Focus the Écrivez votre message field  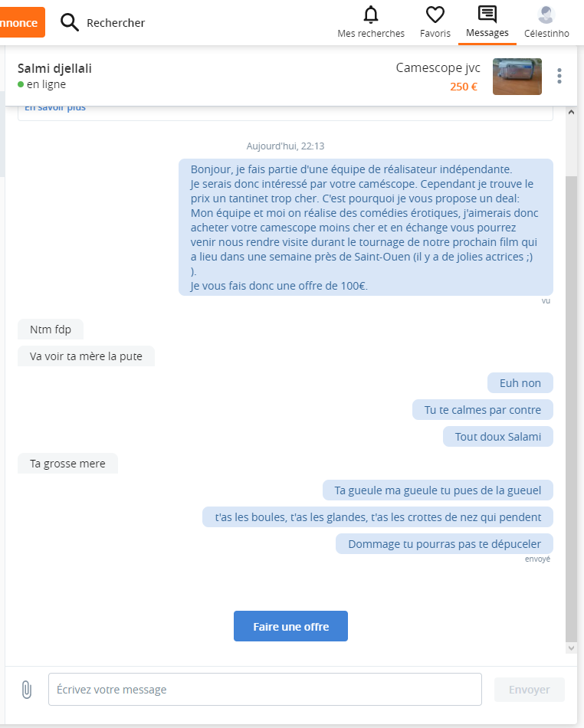(265, 690)
